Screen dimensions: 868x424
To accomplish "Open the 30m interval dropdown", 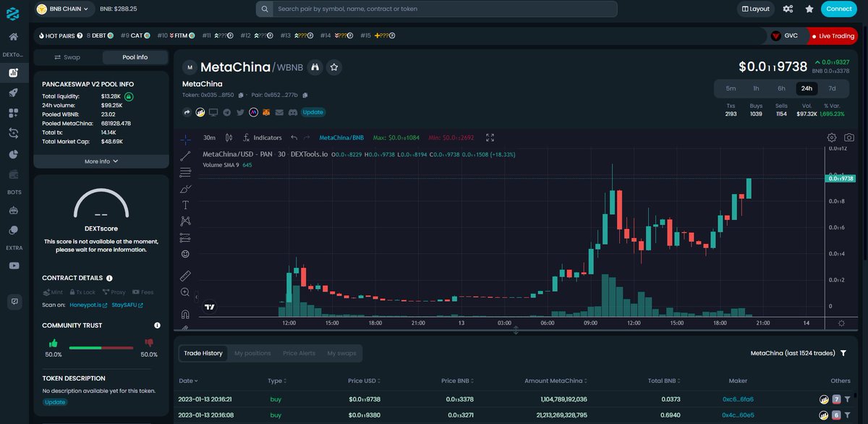I will pos(209,137).
